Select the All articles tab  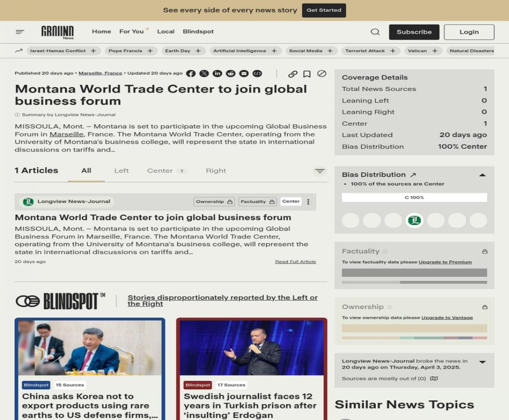(x=86, y=171)
